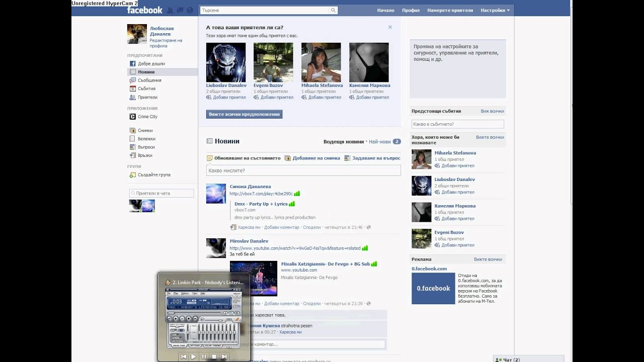The height and width of the screenshot is (362, 644).
Task: Click the Търсене search field
Action: (265, 10)
